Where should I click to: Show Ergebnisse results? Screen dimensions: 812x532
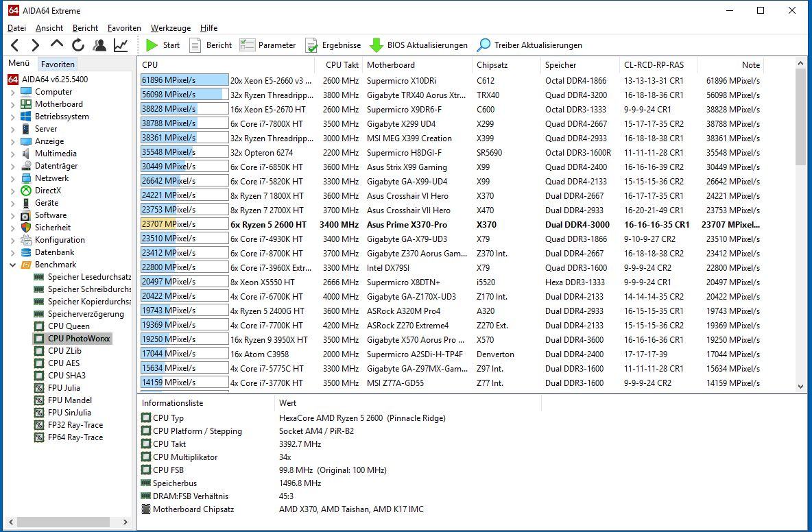pyautogui.click(x=333, y=45)
